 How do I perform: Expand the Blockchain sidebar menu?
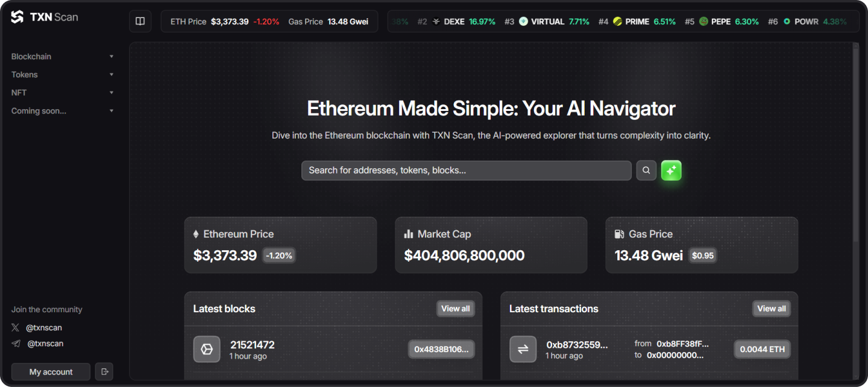pyautogui.click(x=63, y=57)
